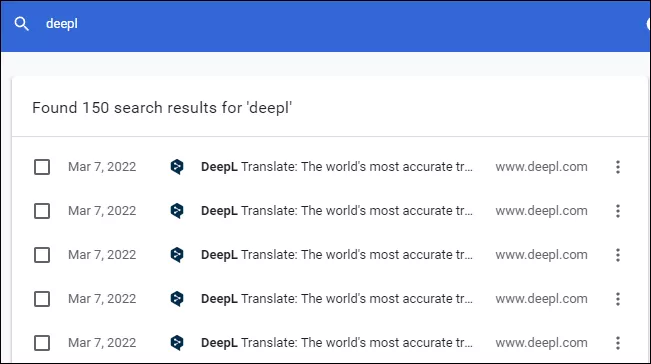This screenshot has width=651, height=364.
Task: Click the DeepL favicon in the fourth result
Action: [x=177, y=299]
